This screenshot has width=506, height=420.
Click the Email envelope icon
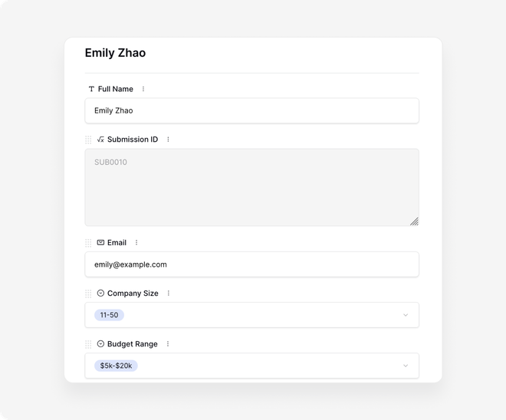click(x=100, y=243)
